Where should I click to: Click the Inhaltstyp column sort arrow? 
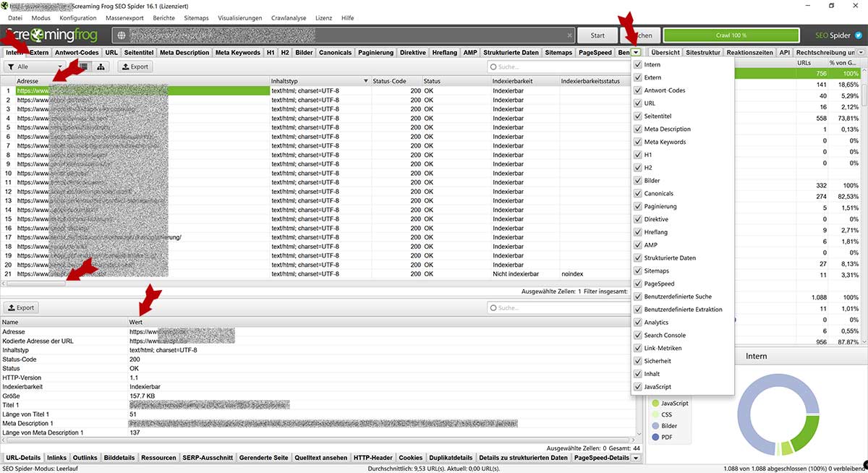[x=366, y=81]
